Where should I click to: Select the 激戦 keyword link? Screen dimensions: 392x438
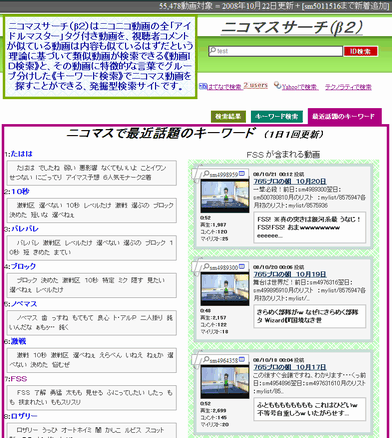pos(18,341)
